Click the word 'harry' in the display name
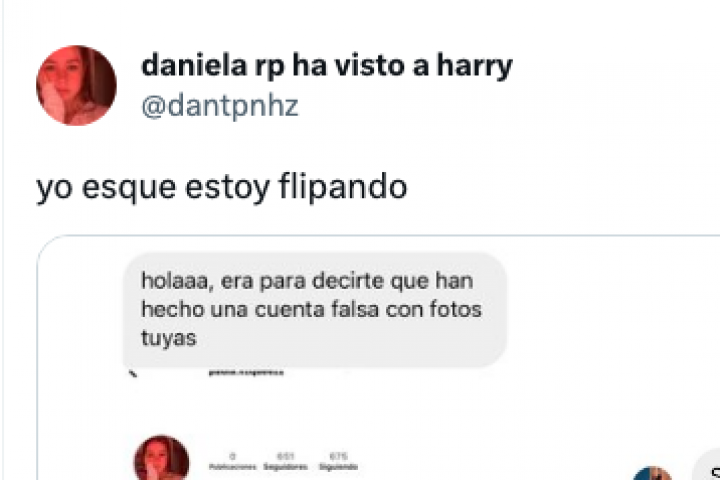 coord(474,67)
